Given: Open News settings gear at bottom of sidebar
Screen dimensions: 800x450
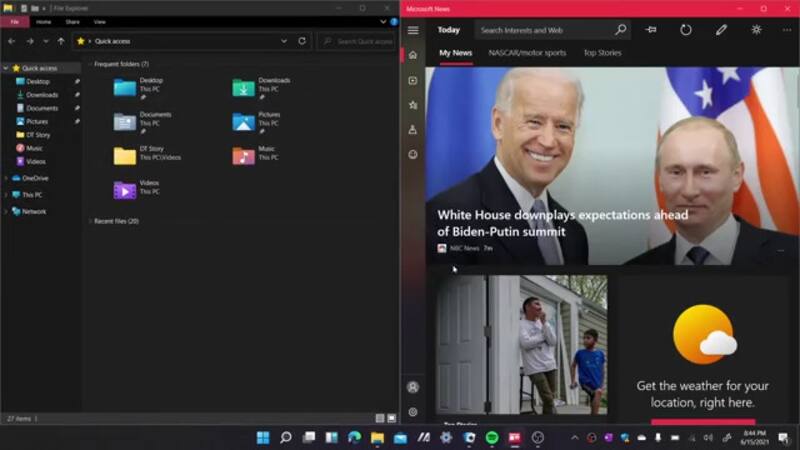Looking at the screenshot, I should 412,411.
